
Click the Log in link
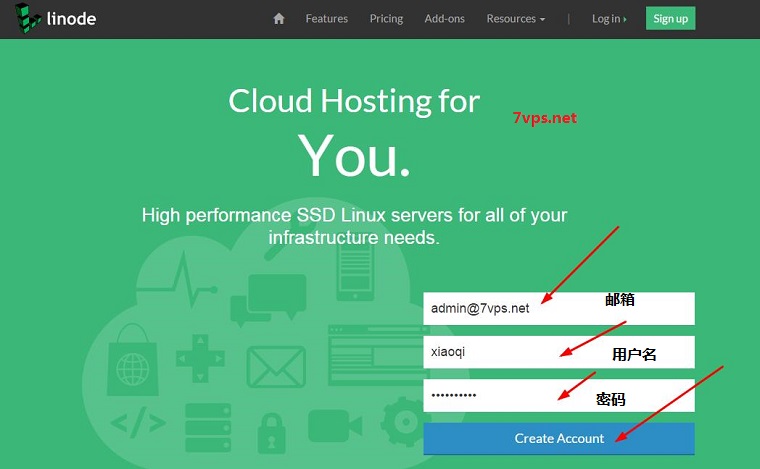coord(609,18)
